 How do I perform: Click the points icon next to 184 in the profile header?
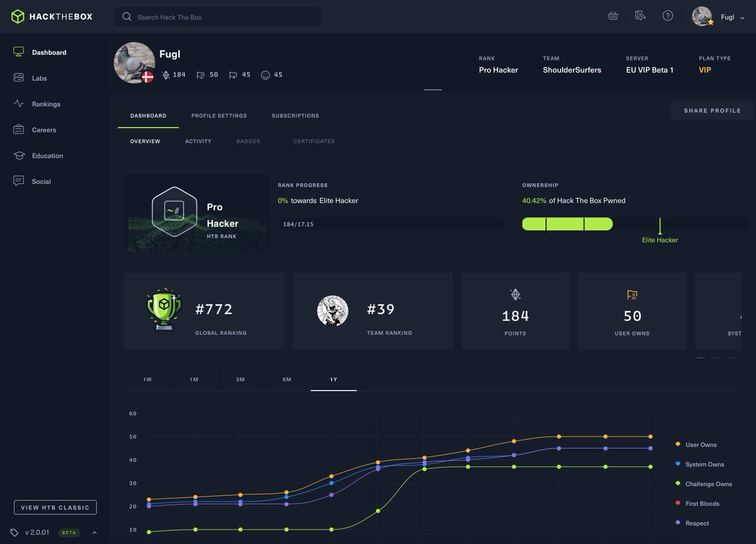[166, 75]
